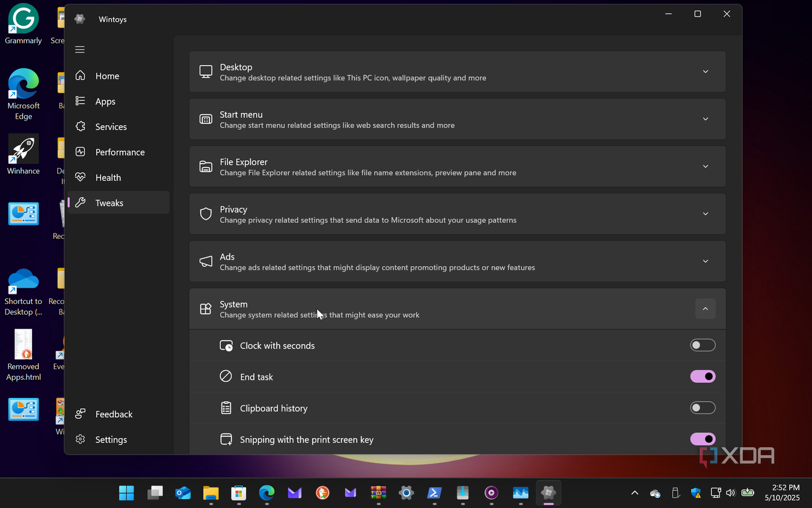Click the System section icon
The width and height of the screenshot is (812, 508).
click(206, 309)
